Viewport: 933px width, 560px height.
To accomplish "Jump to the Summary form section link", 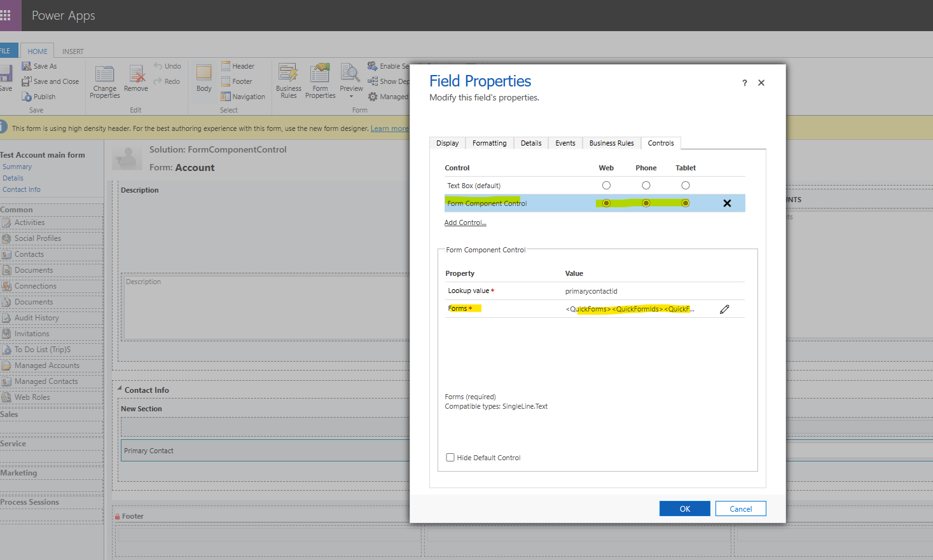I will [x=17, y=167].
